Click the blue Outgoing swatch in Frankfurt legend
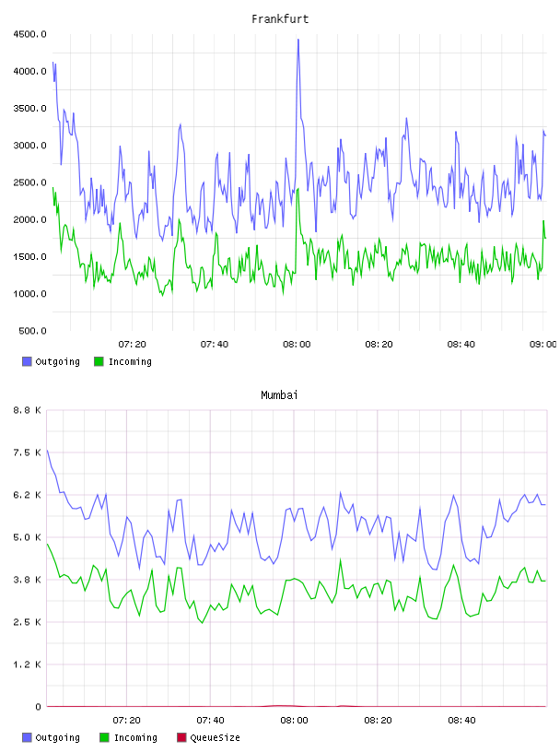Screen dimensions: 560x752 click(x=27, y=361)
